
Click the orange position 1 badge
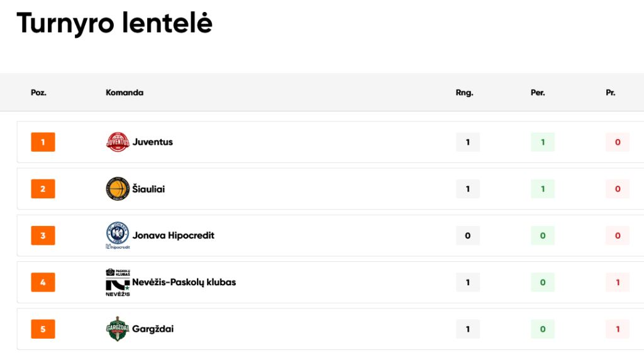[43, 142]
